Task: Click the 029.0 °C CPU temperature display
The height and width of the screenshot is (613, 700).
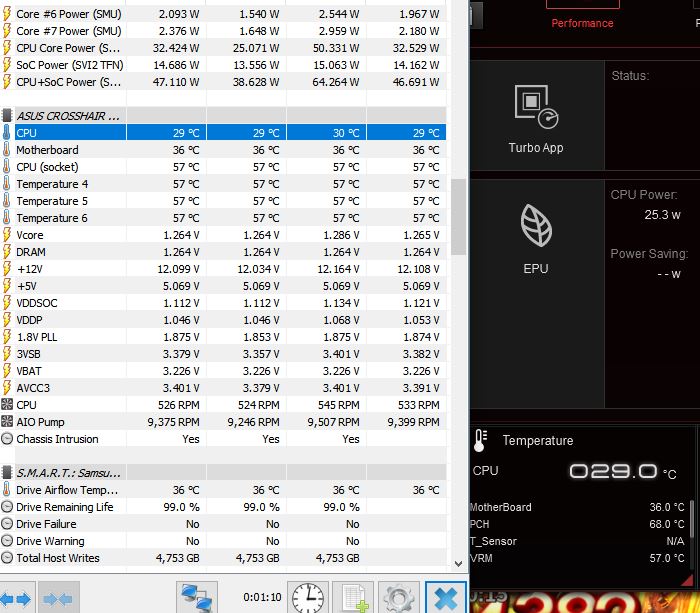Action: click(x=623, y=471)
